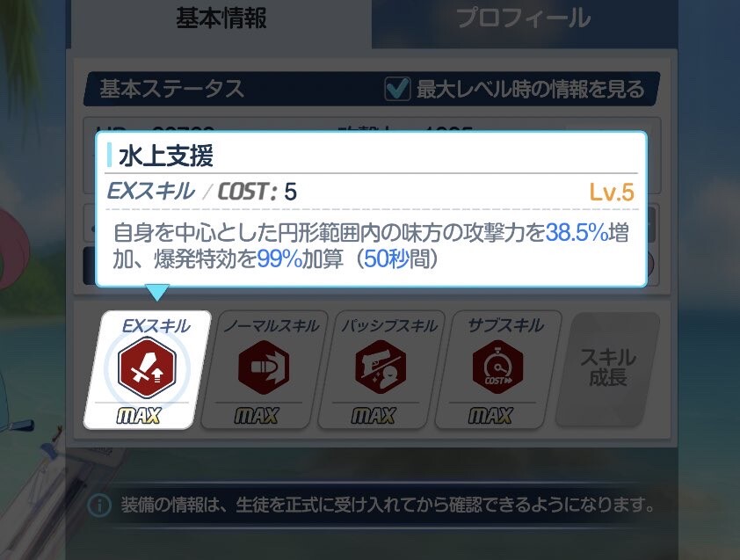The height and width of the screenshot is (560, 740).
Task: Click the 基本ステータス section header
Action: tap(171, 89)
